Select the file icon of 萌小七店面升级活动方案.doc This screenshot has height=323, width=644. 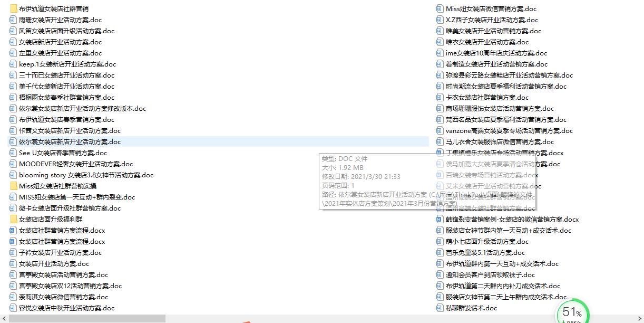[440, 241]
